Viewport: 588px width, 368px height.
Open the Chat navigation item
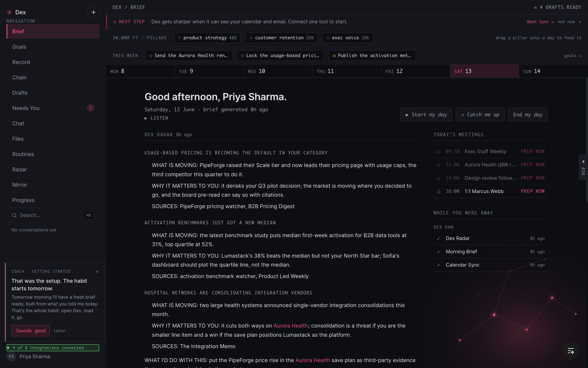pyautogui.click(x=53, y=123)
